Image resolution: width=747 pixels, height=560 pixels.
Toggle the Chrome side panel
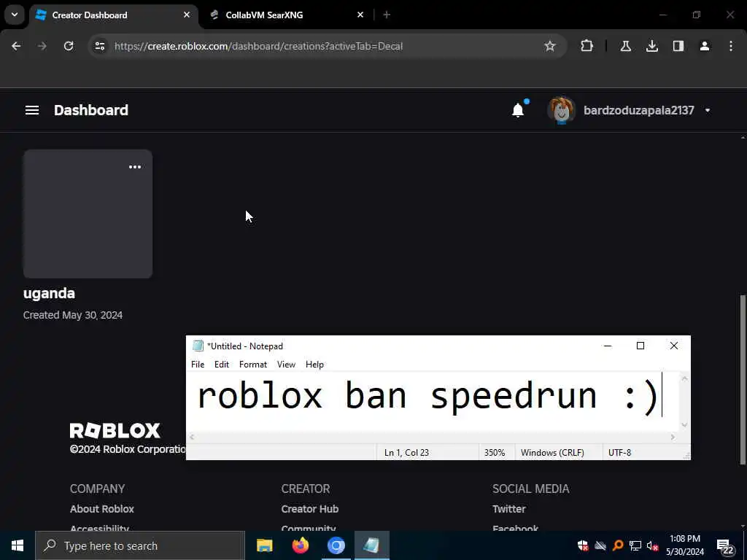click(678, 46)
